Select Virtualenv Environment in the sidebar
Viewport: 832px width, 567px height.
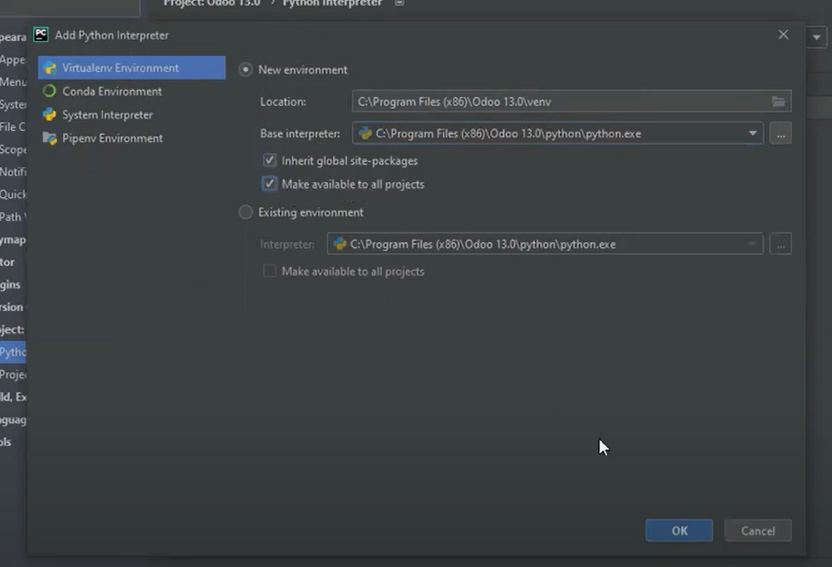(132, 68)
